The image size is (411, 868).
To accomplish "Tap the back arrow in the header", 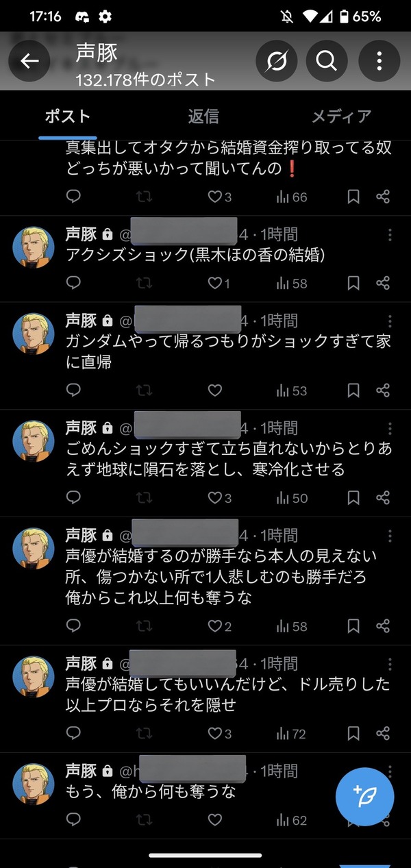I will pyautogui.click(x=29, y=61).
